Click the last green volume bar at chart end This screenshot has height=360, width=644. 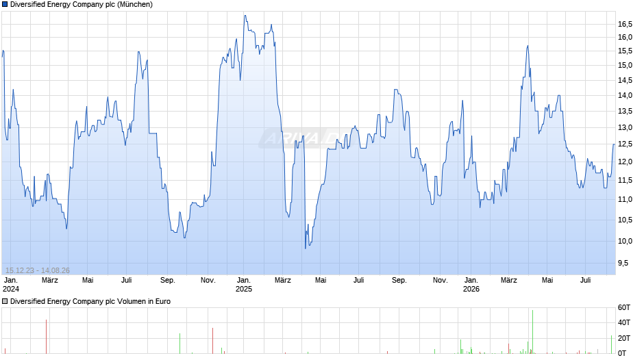[611, 344]
